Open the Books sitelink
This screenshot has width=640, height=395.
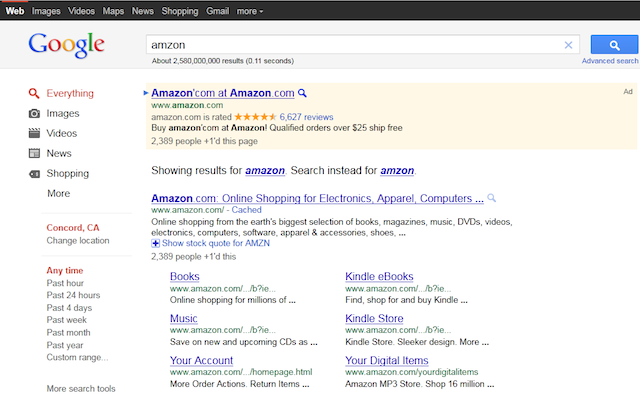point(184,276)
